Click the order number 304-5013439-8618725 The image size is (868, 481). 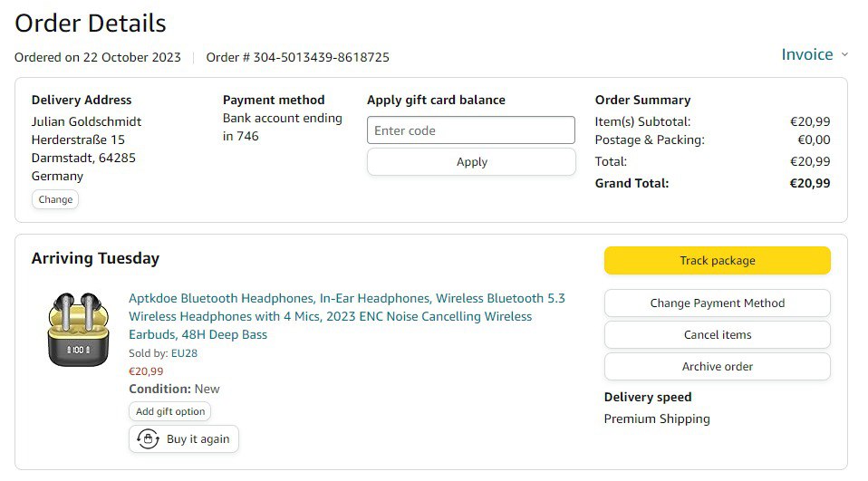point(321,57)
